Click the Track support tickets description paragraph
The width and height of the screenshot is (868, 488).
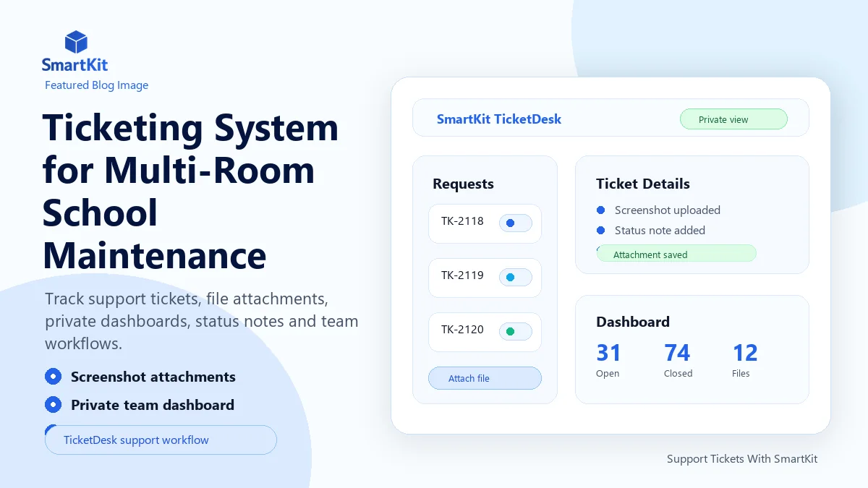pyautogui.click(x=202, y=321)
